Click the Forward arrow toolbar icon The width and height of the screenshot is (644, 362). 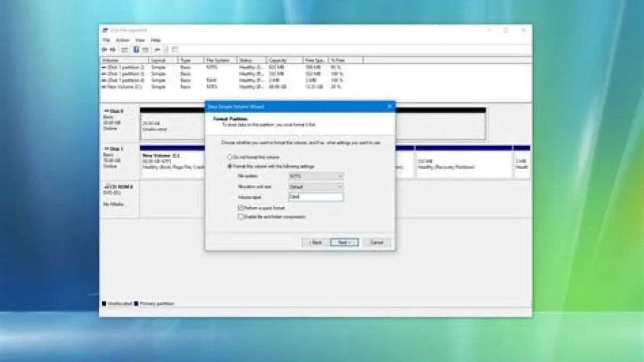click(x=113, y=49)
